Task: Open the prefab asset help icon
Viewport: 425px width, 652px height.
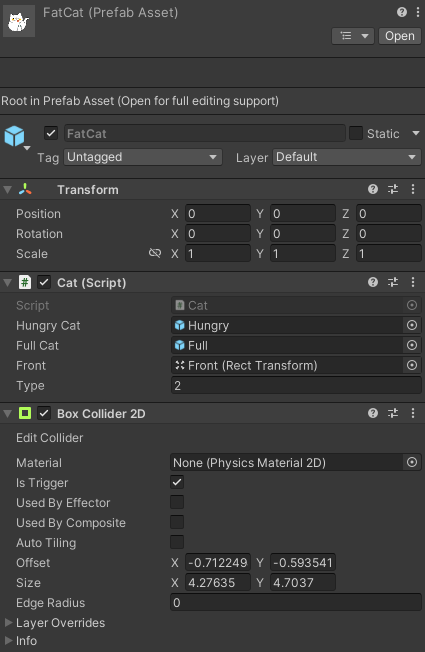Action: (401, 12)
